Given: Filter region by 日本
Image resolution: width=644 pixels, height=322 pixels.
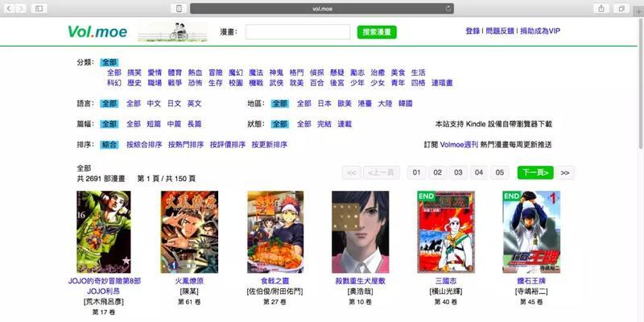Looking at the screenshot, I should point(324,104).
